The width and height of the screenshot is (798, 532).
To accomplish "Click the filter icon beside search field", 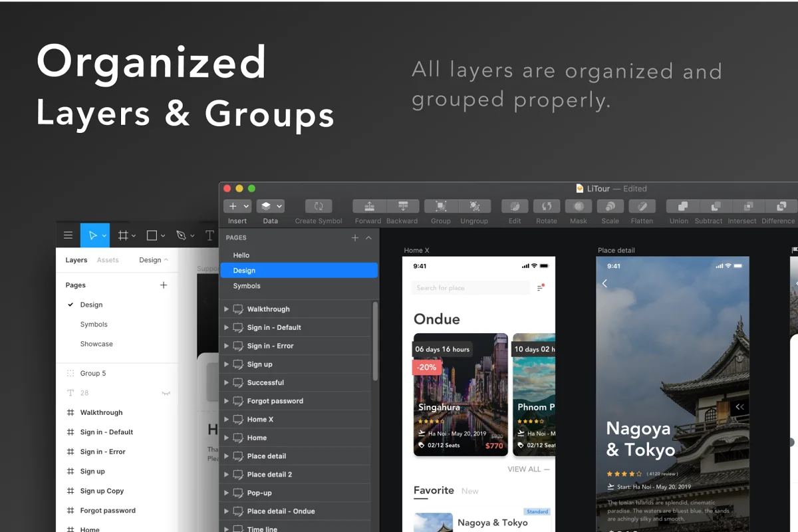I will coord(541,287).
